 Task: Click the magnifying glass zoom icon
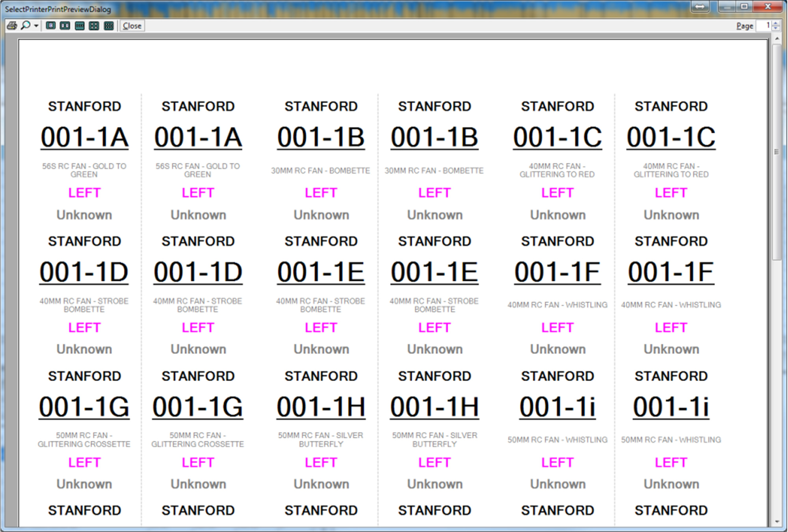point(26,26)
